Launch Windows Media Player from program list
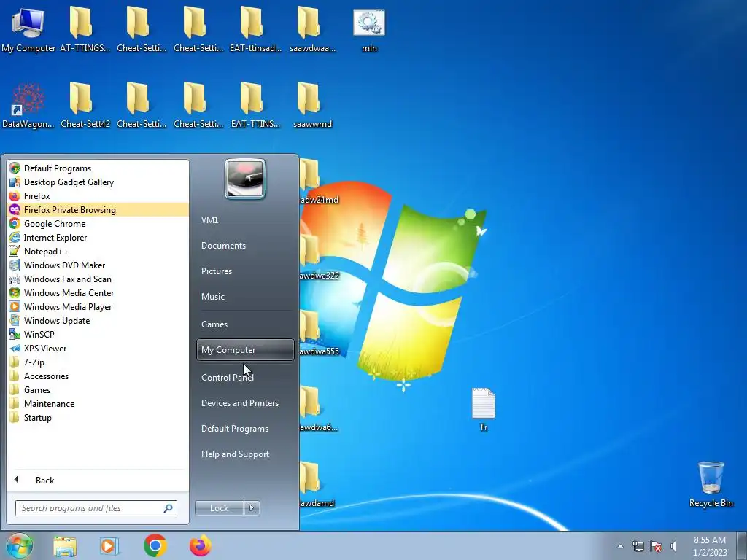The width and height of the screenshot is (747, 560). tap(98, 307)
